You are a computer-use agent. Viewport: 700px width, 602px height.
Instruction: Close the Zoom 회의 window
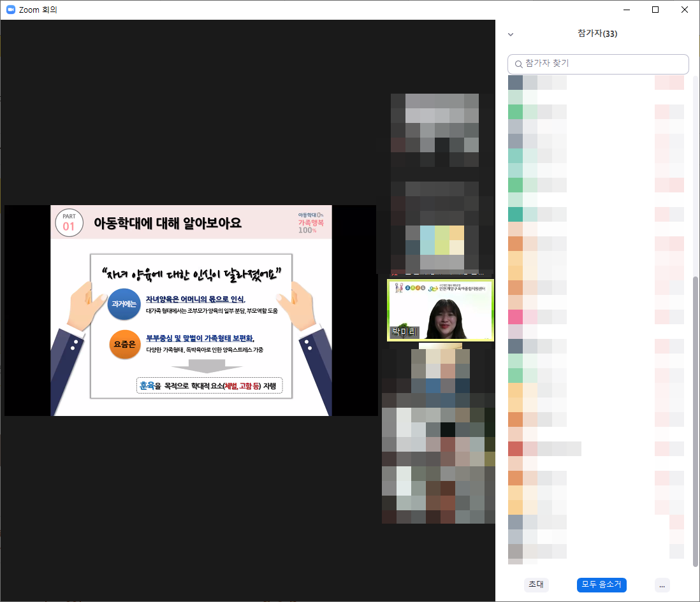tap(685, 10)
